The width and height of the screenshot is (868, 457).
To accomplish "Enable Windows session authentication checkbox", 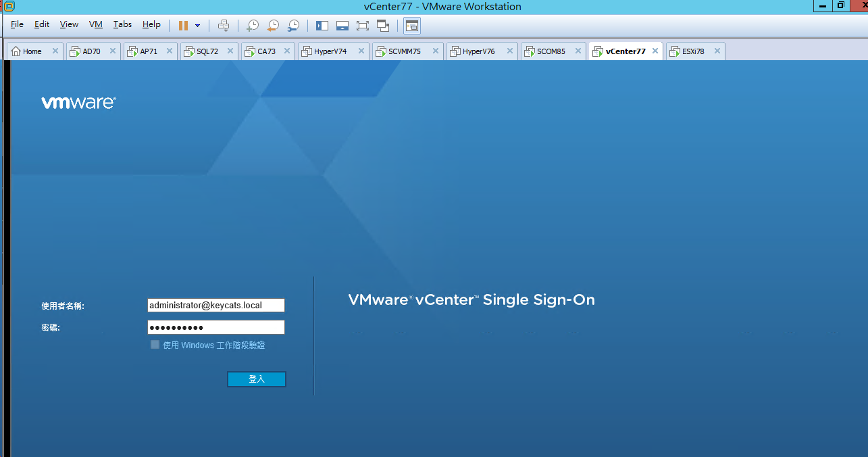I will click(x=155, y=345).
